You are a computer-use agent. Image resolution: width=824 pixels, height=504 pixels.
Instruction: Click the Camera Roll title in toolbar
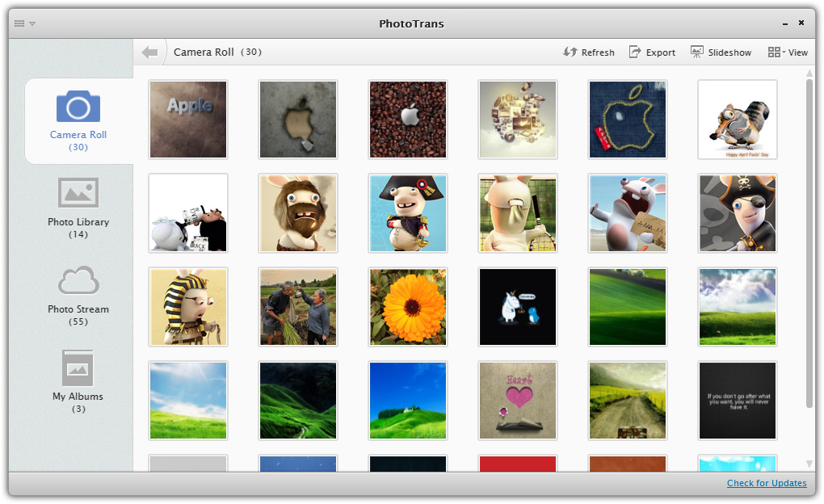[x=204, y=52]
